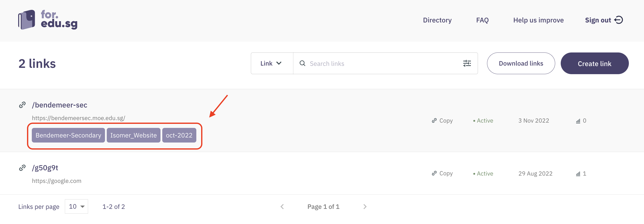Open the FAQ page

point(482,20)
